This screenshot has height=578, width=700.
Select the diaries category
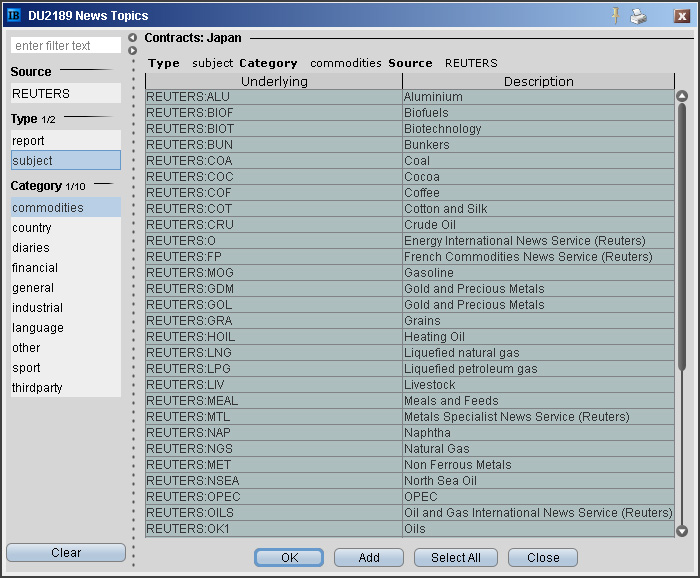pos(66,248)
